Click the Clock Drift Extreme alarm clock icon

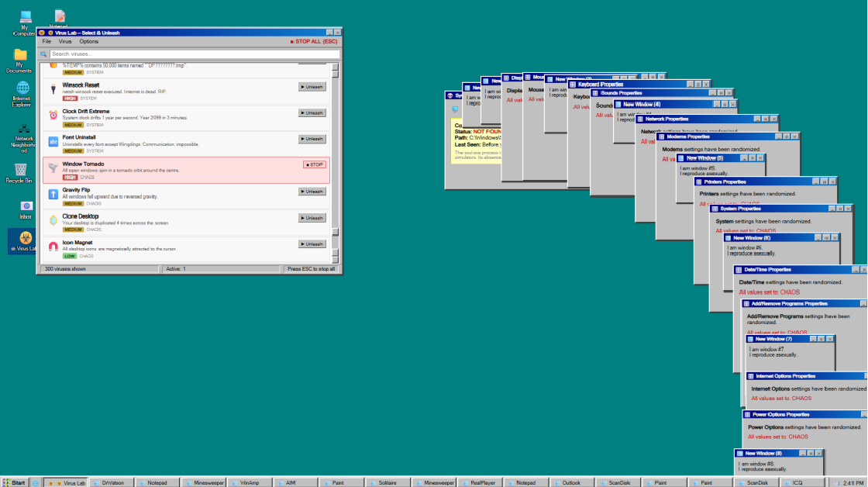tap(53, 116)
